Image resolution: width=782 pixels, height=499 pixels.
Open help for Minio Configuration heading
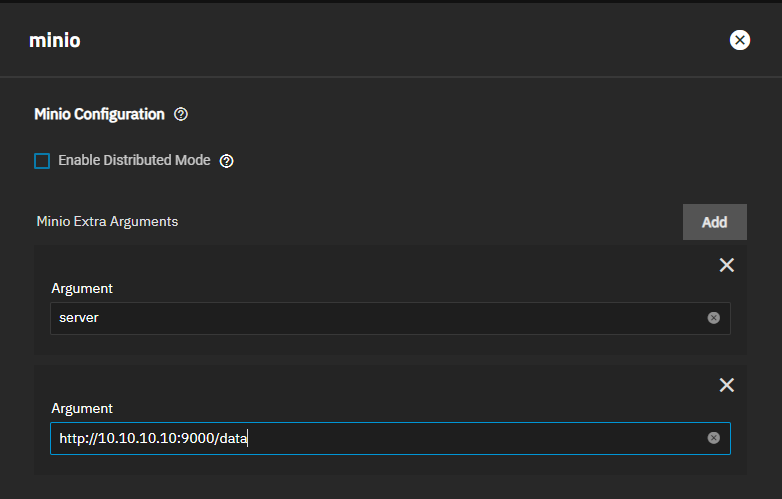(x=181, y=114)
